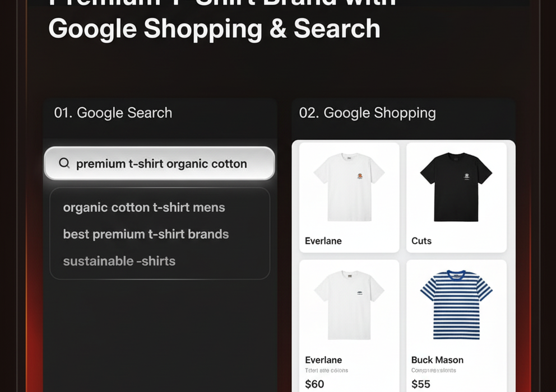
Task: Click the orange logo on the white t-shirt
Action: pos(359,176)
